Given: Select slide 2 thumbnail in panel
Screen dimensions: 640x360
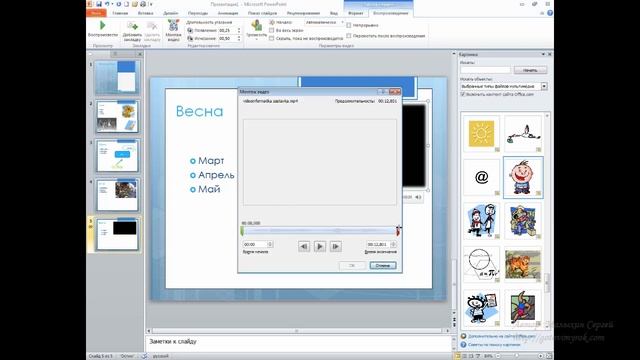Looking at the screenshot, I should click(x=117, y=117).
